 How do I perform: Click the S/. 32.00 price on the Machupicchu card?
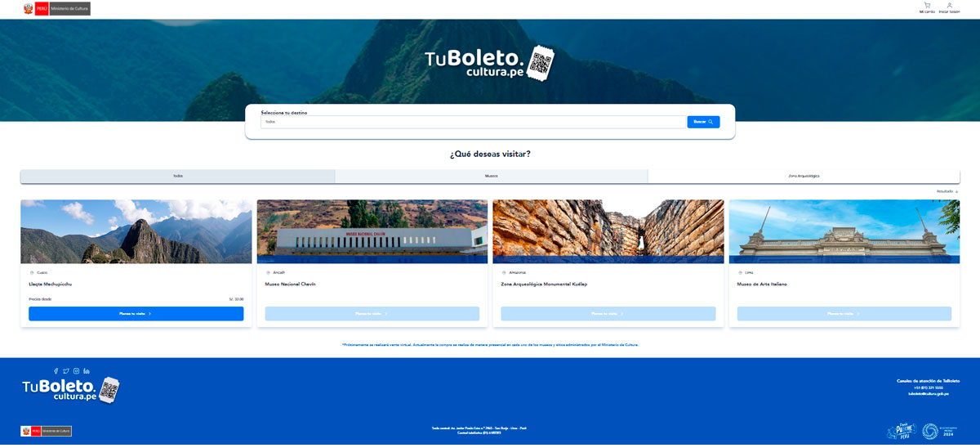point(236,299)
